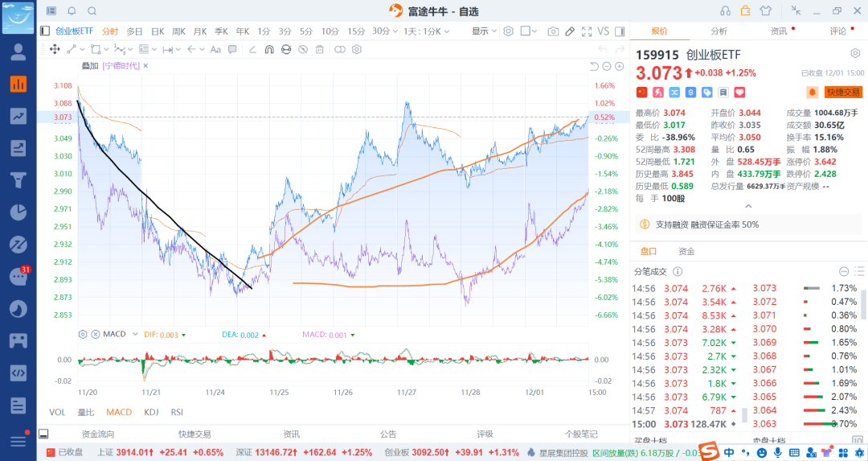Select the KDJ indicator tab
This screenshot has width=868, height=461.
(x=151, y=412)
